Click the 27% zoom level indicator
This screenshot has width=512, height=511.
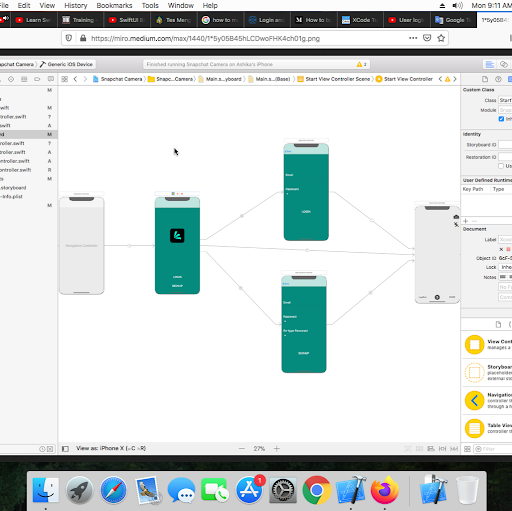(259, 449)
